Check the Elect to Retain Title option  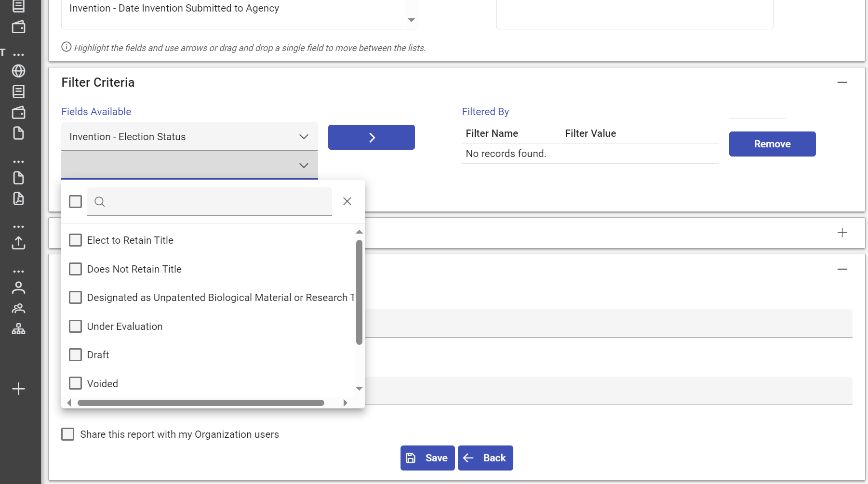pyautogui.click(x=75, y=240)
